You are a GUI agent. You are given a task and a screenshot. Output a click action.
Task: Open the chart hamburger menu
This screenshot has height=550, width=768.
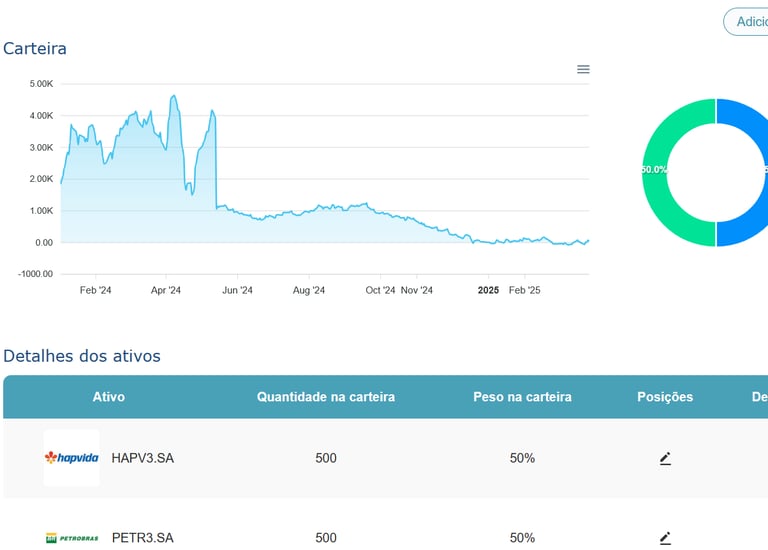[x=583, y=69]
